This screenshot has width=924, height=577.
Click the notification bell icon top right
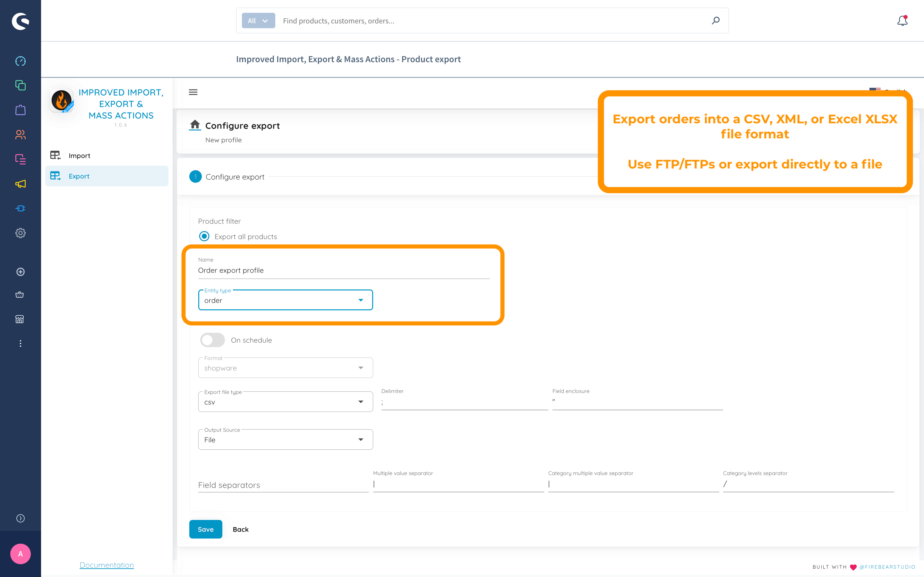(x=903, y=21)
